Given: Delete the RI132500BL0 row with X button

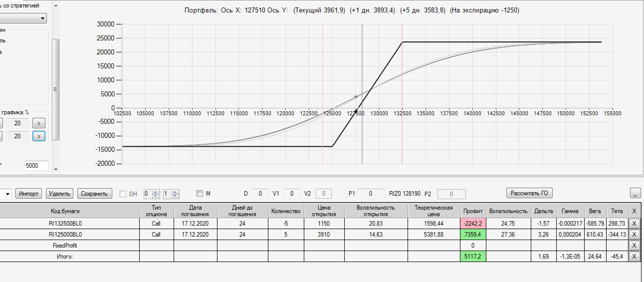Looking at the screenshot, I should tap(634, 224).
